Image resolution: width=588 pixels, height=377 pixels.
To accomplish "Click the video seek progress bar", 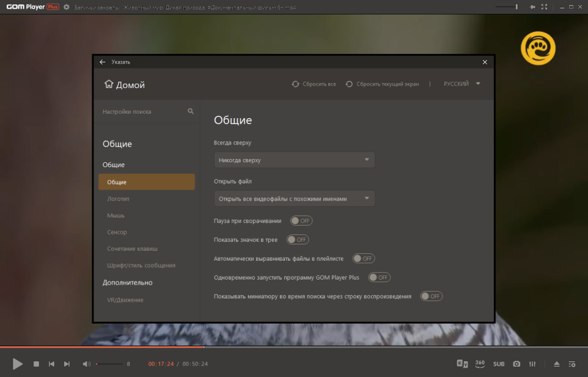I will pyautogui.click(x=294, y=347).
